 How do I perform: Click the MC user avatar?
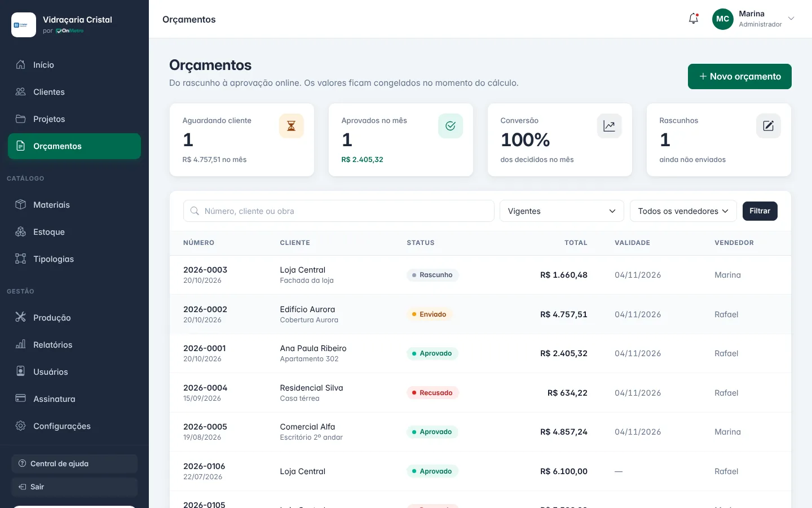[723, 19]
